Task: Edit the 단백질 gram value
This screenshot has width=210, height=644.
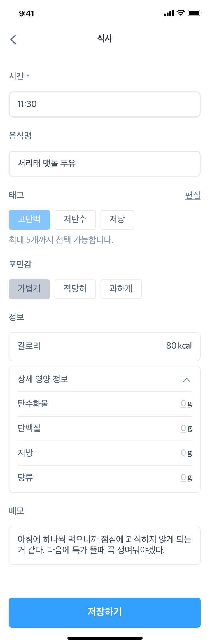Action: click(x=183, y=428)
